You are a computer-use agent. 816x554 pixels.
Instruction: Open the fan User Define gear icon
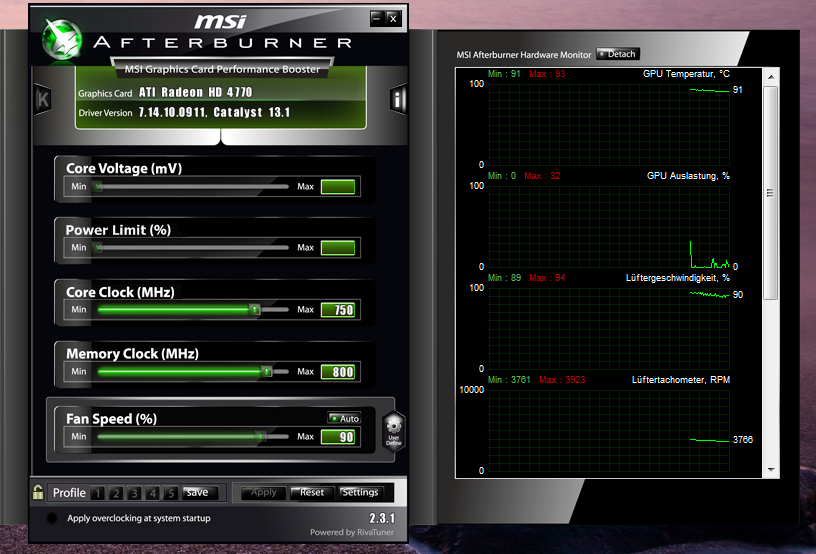coord(393,431)
